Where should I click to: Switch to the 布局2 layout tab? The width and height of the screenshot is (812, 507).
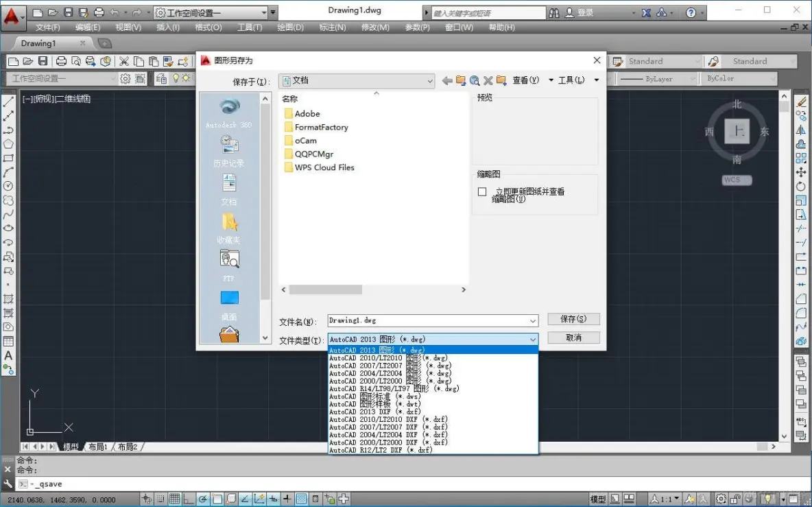(128, 447)
